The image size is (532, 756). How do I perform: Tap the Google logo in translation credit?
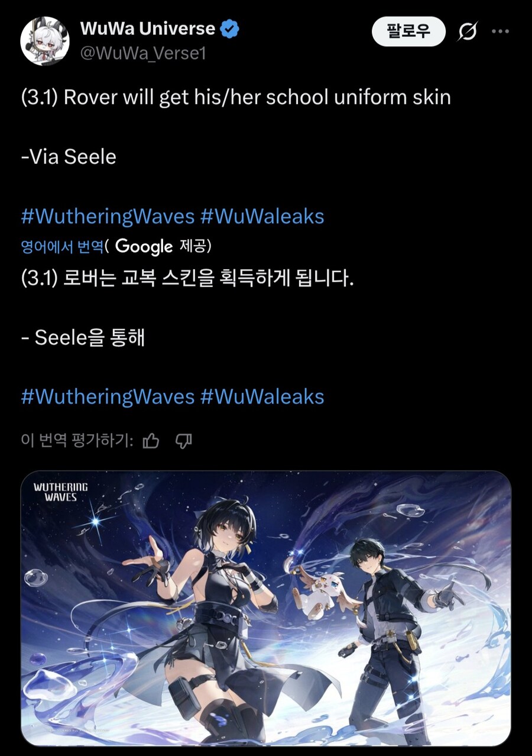pos(144,246)
